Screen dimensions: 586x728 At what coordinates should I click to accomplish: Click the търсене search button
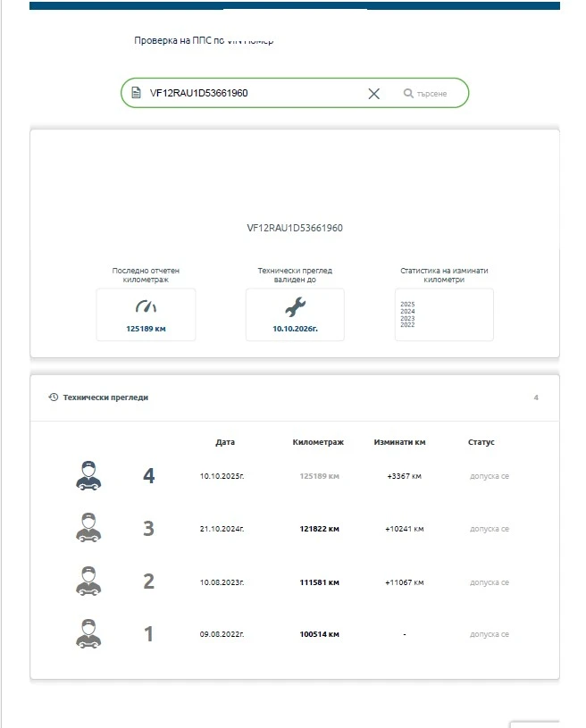pyautogui.click(x=424, y=94)
